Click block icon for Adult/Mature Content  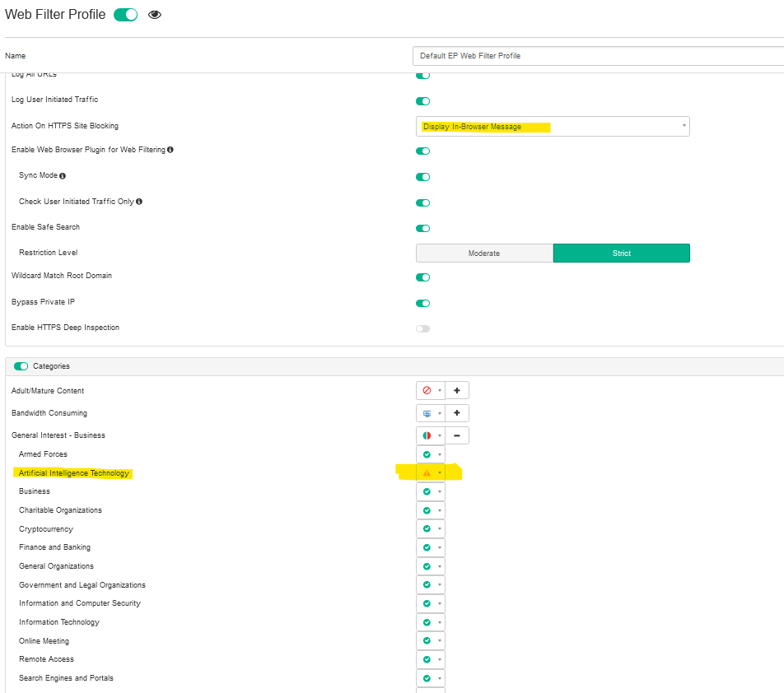[x=427, y=391]
